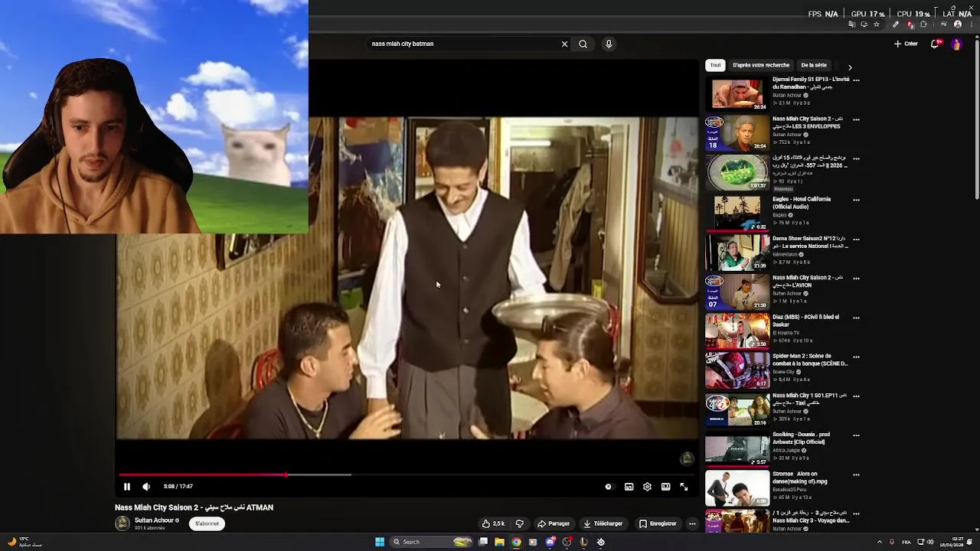Click the translate page icon in address bar

click(x=851, y=24)
